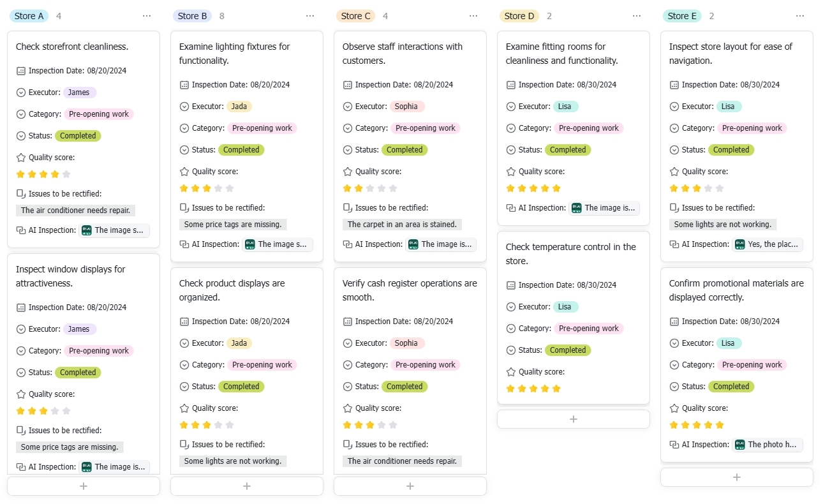
Task: Set fifth star on 'Check storefront cleanliness' quality score
Action: (x=66, y=174)
